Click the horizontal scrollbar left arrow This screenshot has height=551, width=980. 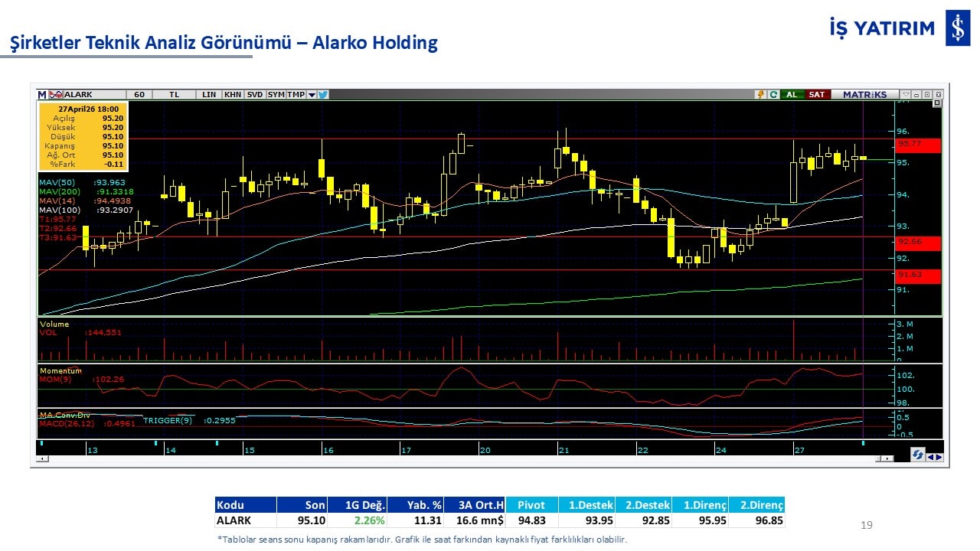click(41, 458)
